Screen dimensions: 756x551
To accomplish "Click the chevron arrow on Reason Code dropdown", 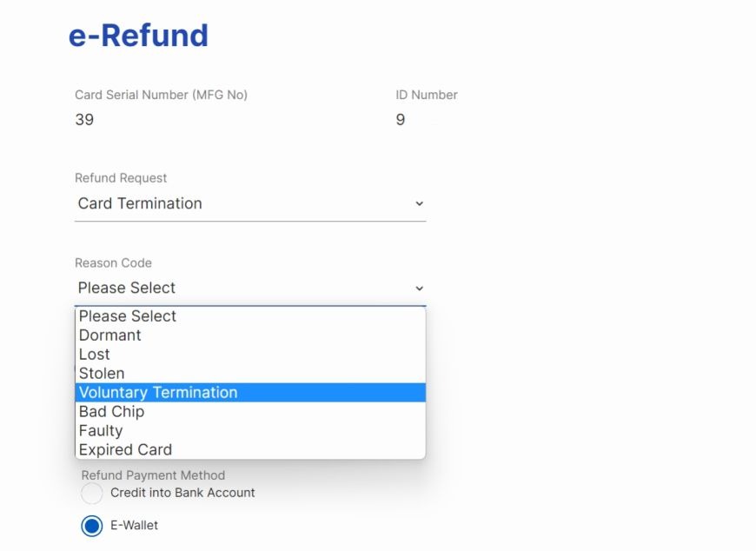I will pos(419,288).
